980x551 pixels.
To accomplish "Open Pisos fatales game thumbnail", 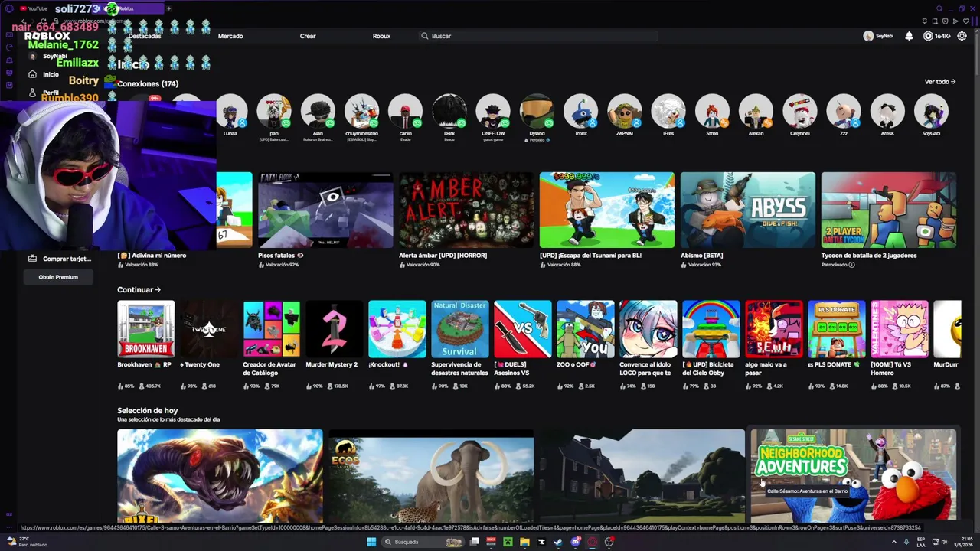I will click(325, 210).
